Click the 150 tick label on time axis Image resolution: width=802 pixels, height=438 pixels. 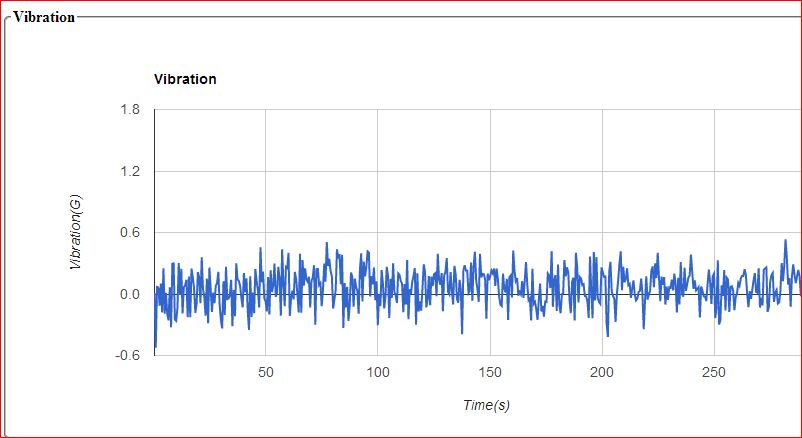coord(490,373)
